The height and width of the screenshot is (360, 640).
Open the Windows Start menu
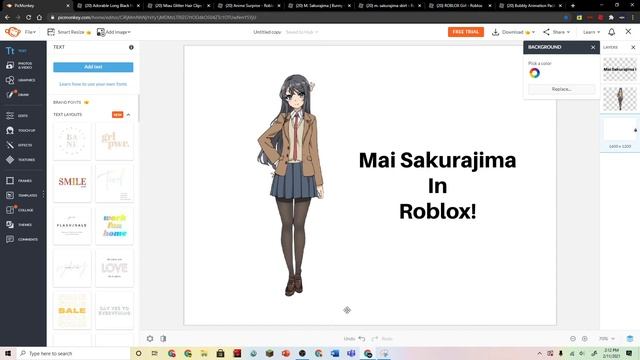point(8,353)
